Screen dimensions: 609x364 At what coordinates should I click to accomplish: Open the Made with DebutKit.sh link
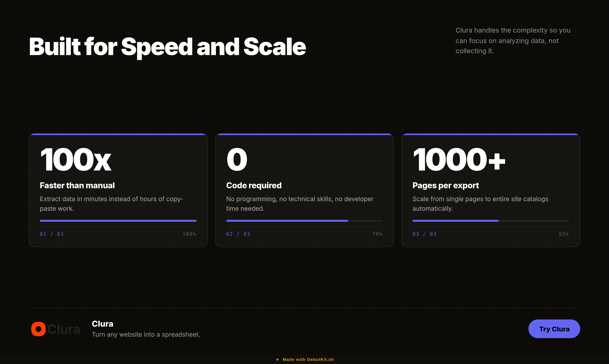[x=308, y=360]
